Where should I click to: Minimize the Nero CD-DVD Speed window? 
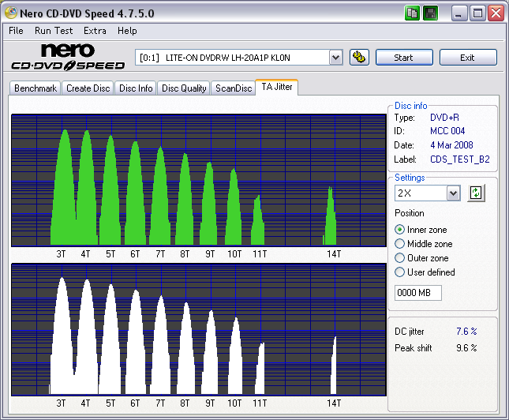coord(458,13)
